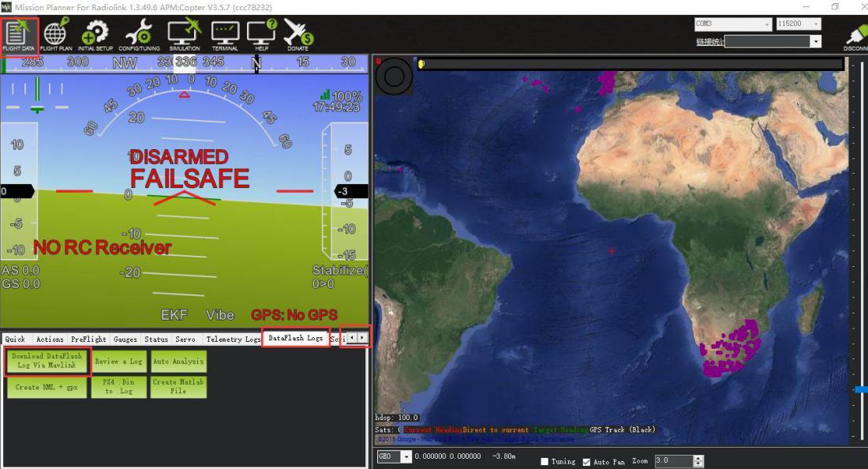Open the Config/Tuning screen
868x469 pixels.
coord(139,36)
